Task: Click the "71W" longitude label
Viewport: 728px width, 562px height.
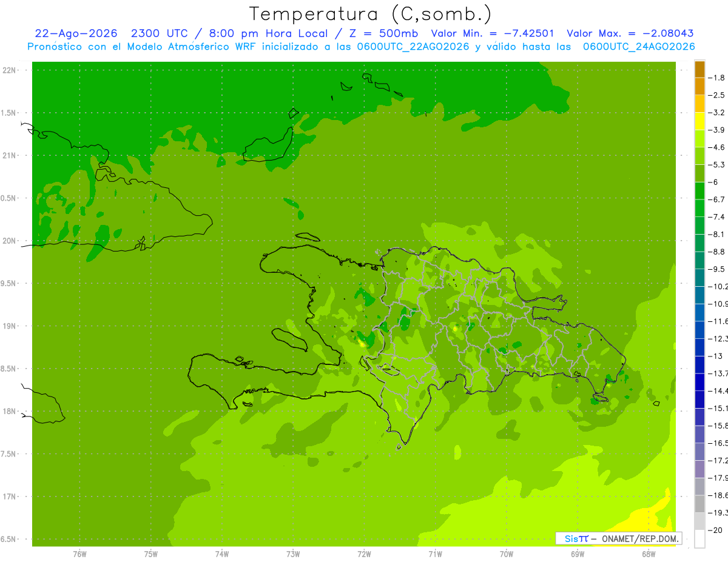Action: (435, 554)
